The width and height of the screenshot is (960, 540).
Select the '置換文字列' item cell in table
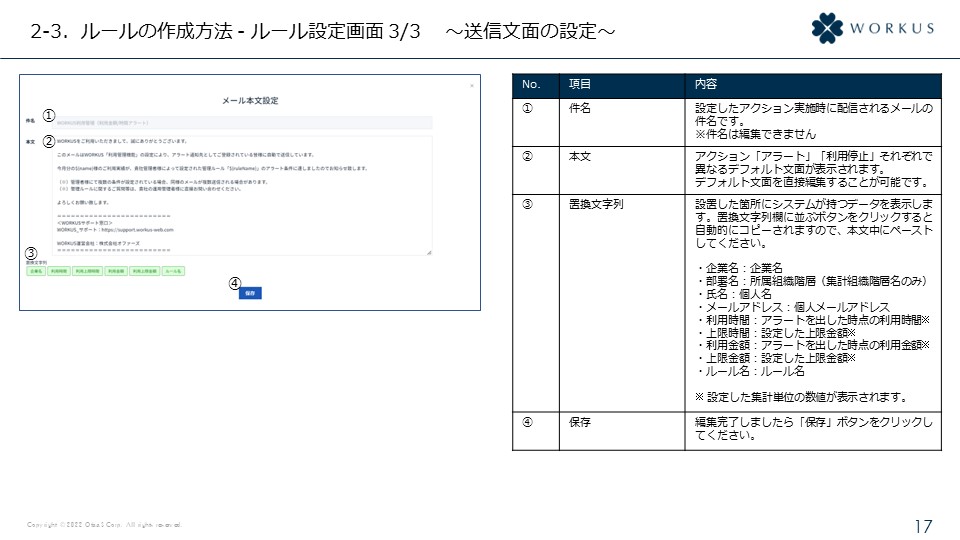click(x=622, y=303)
